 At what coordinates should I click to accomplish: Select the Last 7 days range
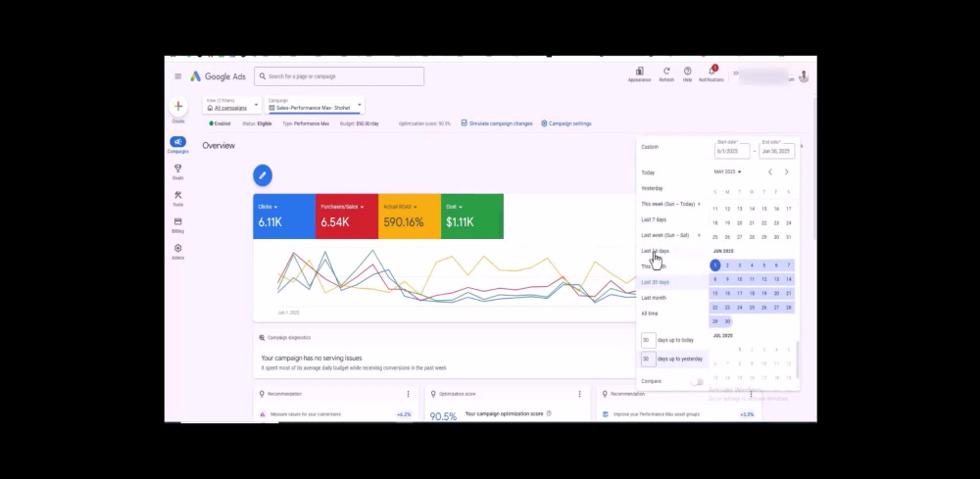point(654,219)
